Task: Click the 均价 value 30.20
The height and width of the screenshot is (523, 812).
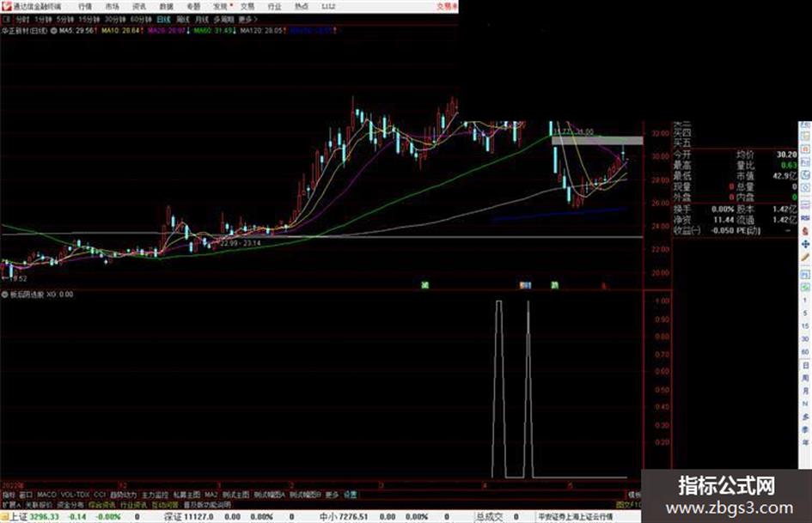Action: (786, 155)
